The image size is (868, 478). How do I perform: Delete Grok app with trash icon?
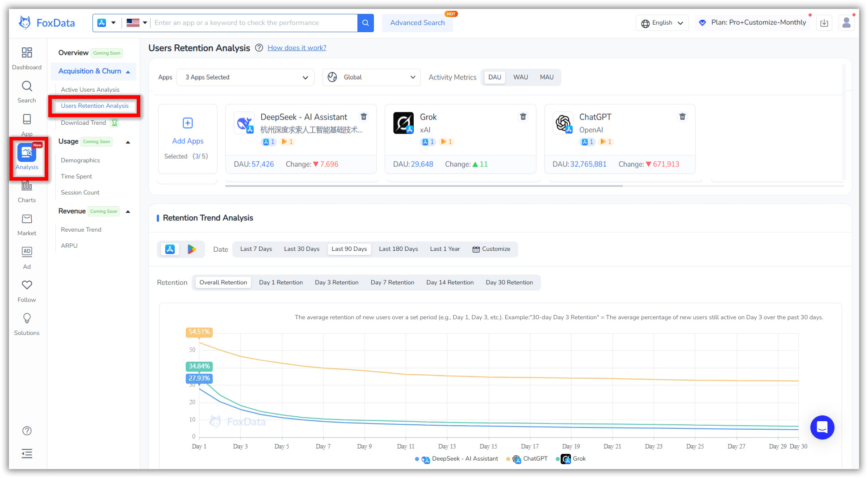click(523, 117)
